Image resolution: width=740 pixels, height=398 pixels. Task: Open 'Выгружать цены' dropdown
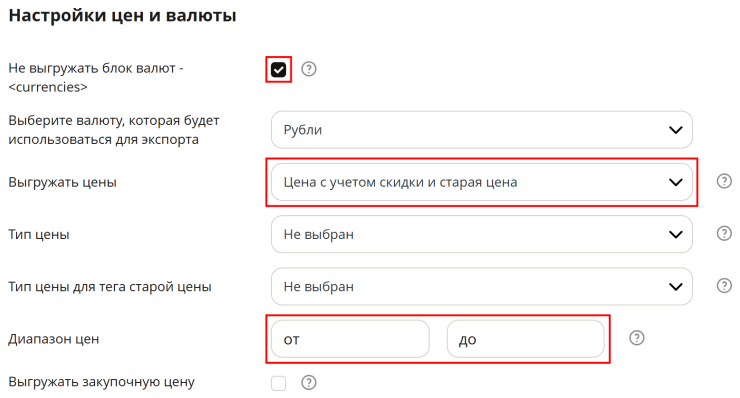point(481,182)
